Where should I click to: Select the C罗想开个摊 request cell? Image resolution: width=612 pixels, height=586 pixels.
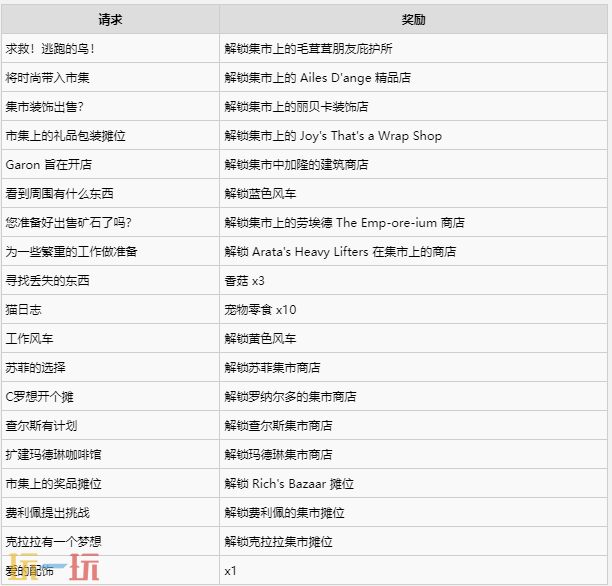[41, 397]
